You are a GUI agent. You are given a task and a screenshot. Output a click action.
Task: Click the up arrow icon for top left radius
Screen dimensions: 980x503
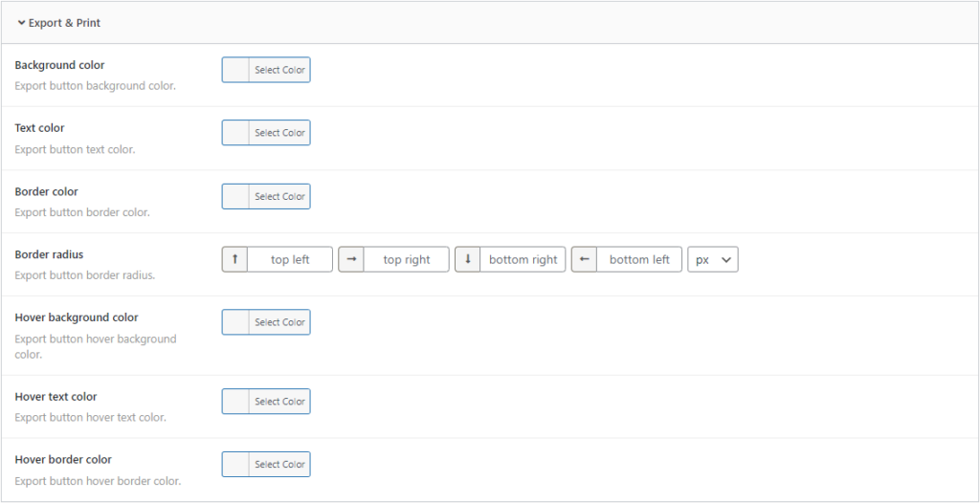tap(235, 259)
